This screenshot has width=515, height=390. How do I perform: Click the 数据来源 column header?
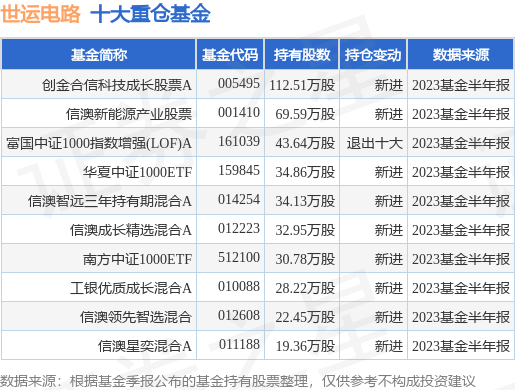point(460,54)
